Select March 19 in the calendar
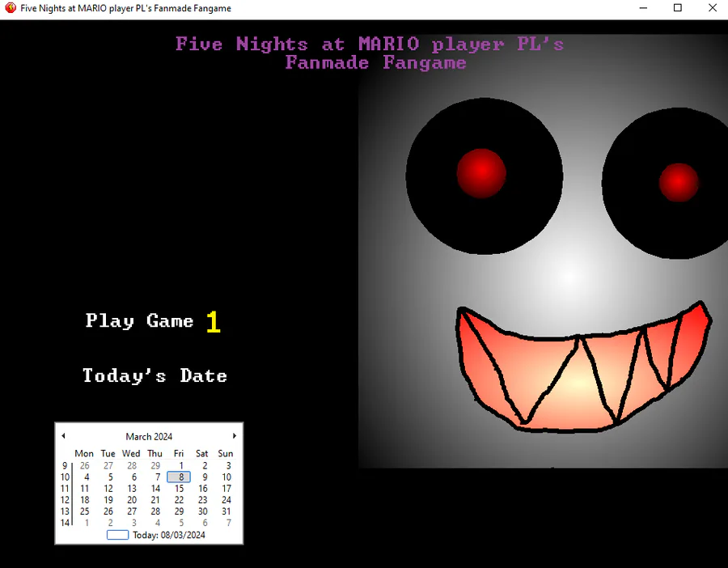Image resolution: width=728 pixels, height=568 pixels. (108, 500)
